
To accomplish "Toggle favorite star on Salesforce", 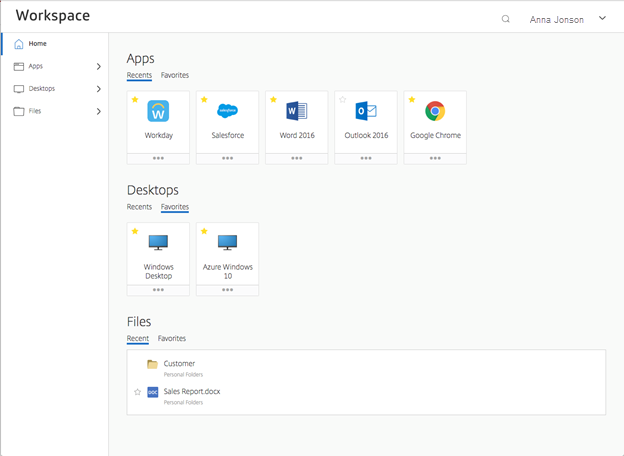I will coord(204,99).
